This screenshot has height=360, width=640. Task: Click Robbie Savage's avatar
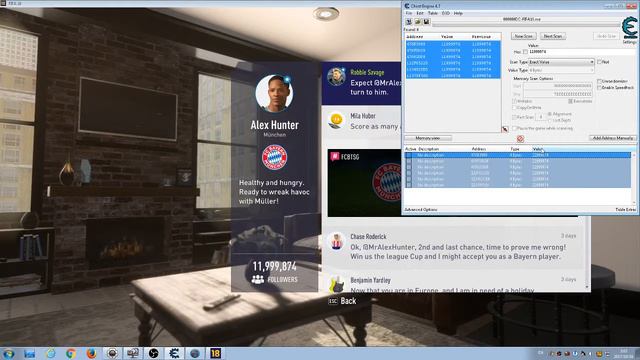click(336, 77)
